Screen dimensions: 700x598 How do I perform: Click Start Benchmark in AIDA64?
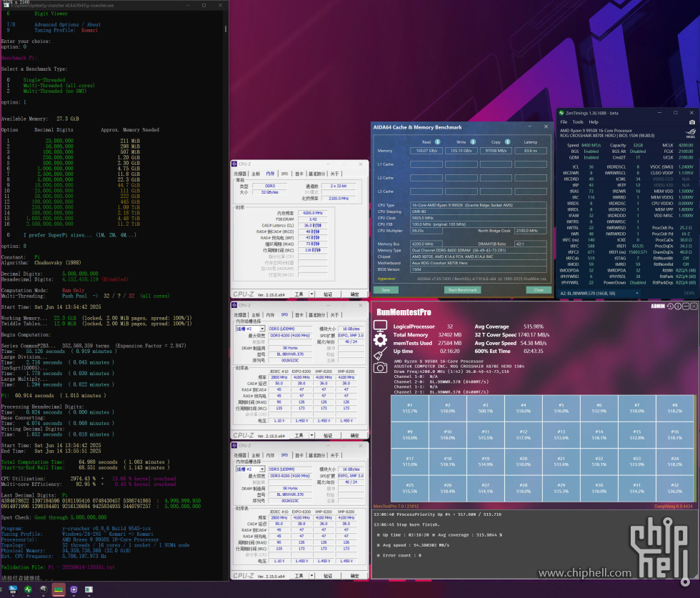click(x=462, y=290)
